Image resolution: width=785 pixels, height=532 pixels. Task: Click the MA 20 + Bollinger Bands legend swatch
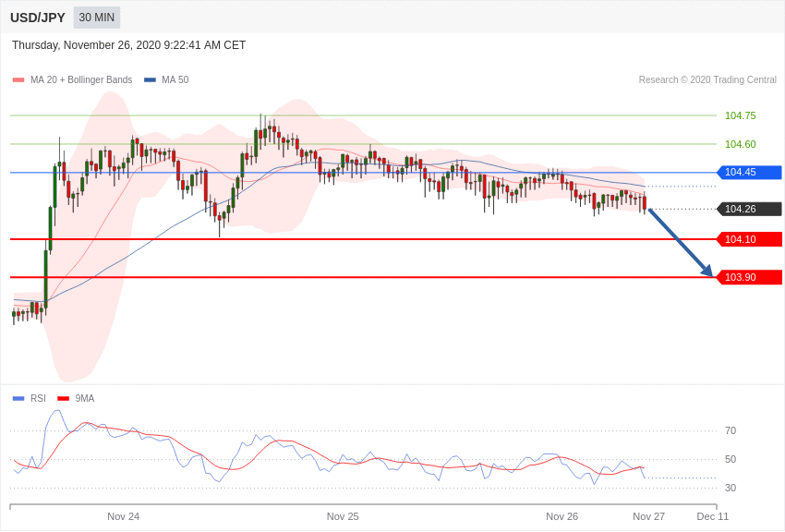[18, 80]
